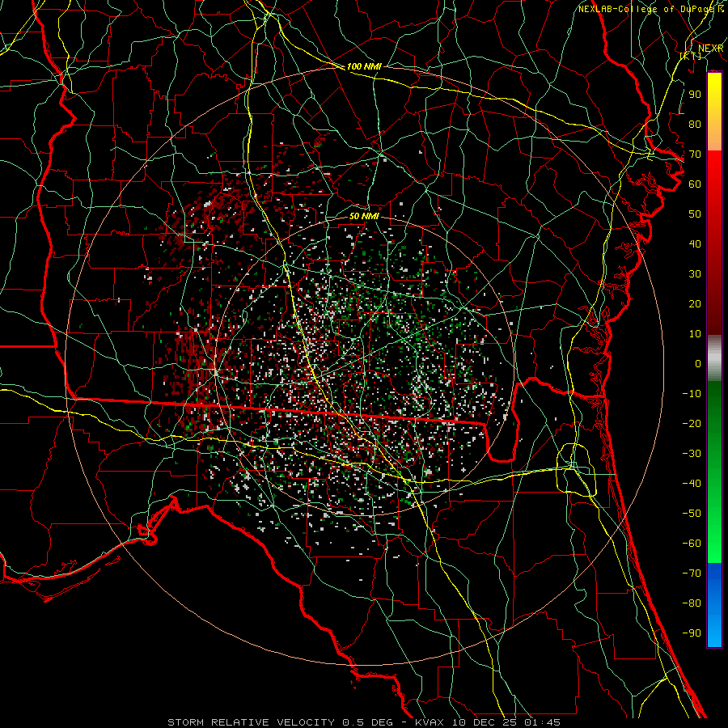This screenshot has width=728, height=728.
Task: Click the [KT] units label above the scale
Action: tap(691, 56)
